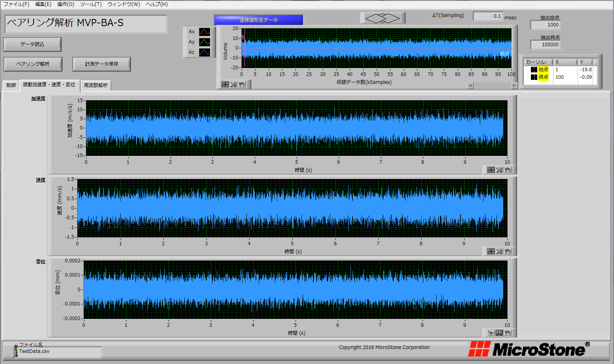Image resolution: width=614 pixels, height=364 pixels.
Task: Open the ヘルプ(H) menu
Action: (x=157, y=4)
